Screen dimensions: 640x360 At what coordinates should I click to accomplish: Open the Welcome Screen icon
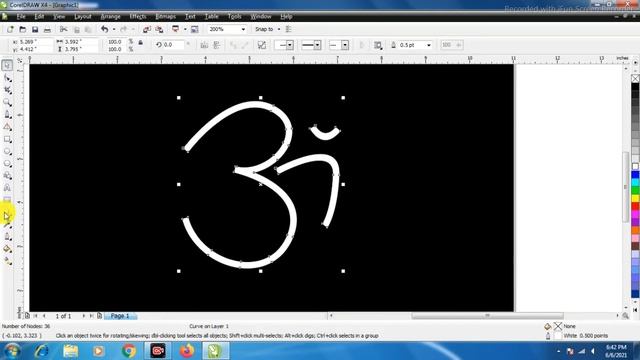tap(195, 29)
